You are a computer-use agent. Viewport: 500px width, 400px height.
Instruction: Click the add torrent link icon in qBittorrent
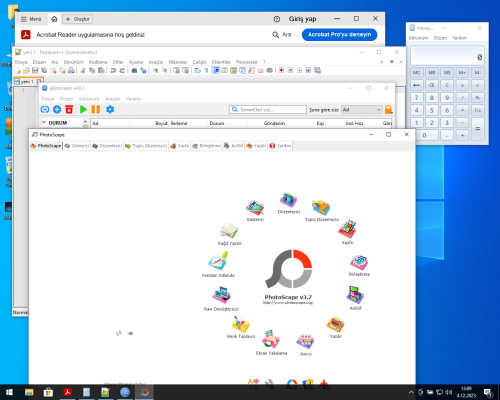tap(45, 109)
